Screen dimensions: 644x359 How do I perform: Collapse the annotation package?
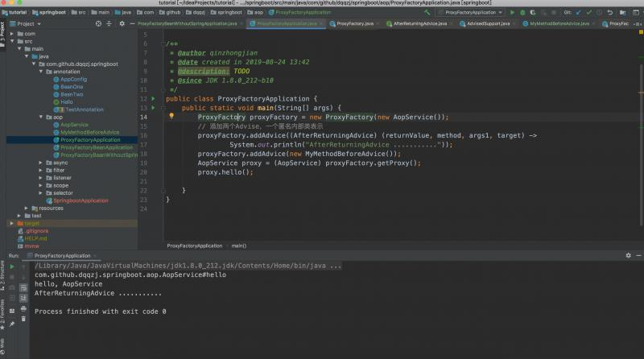[x=41, y=72]
